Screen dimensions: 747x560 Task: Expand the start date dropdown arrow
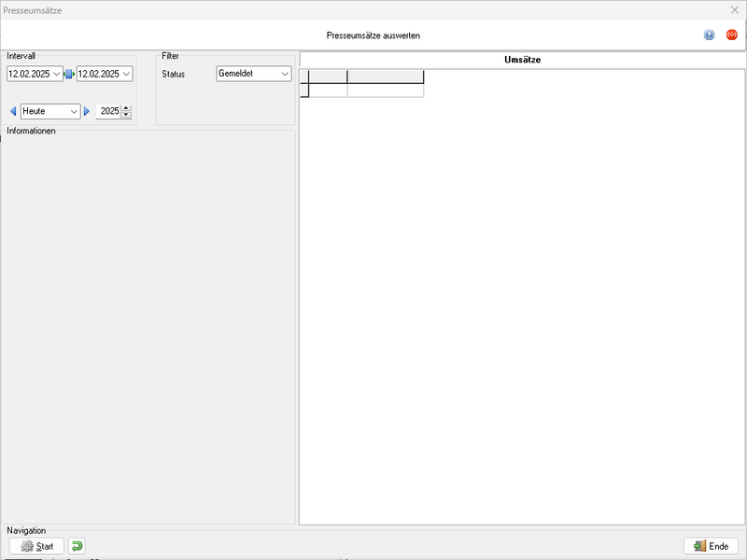click(x=57, y=74)
